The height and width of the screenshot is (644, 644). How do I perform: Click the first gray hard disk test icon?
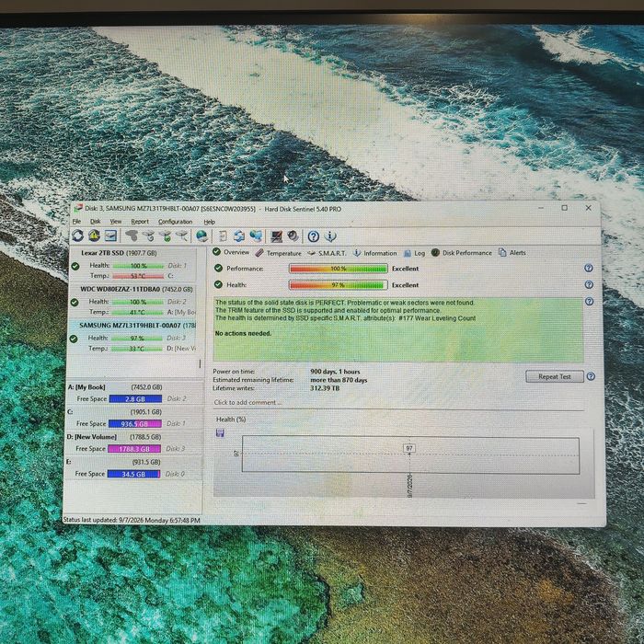[132, 236]
